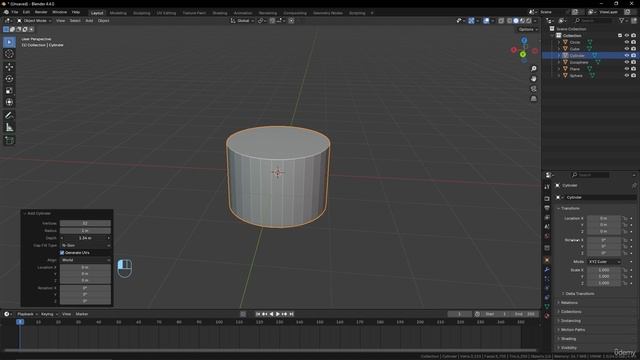Open the Material properties tab icon
Screen dimensions: 640x360
(x=547, y=316)
